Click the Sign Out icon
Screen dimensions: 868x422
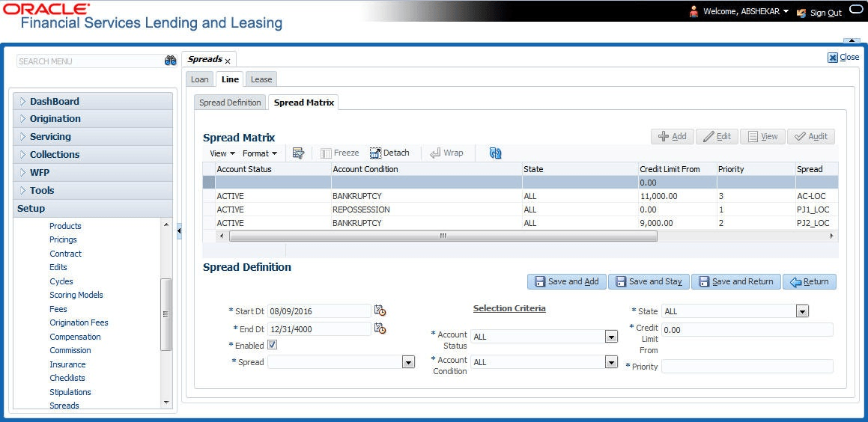pyautogui.click(x=801, y=12)
